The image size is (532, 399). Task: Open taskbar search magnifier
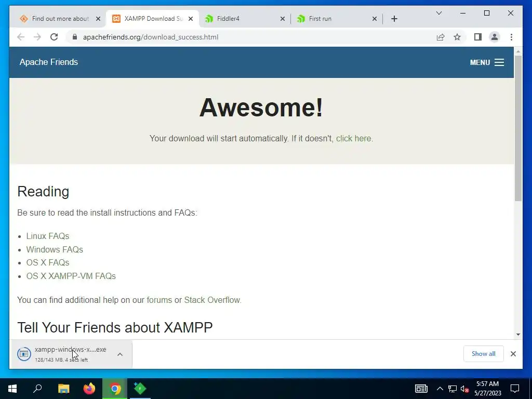[37, 389]
